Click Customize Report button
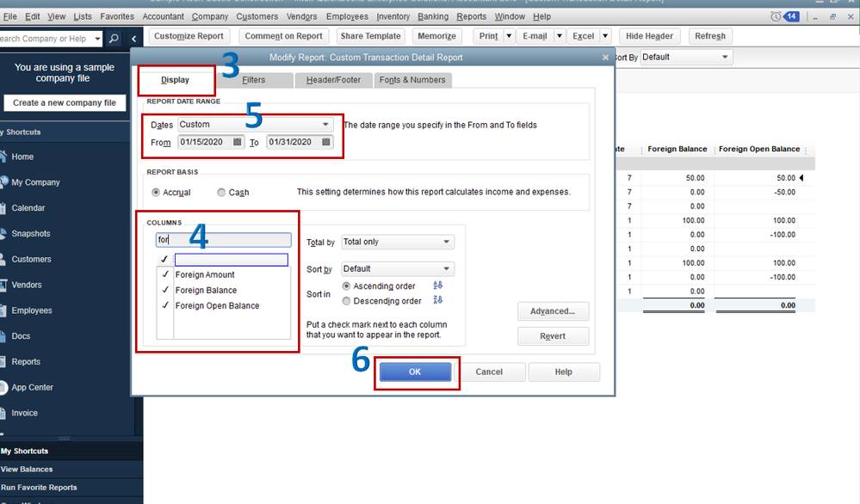 [x=189, y=36]
